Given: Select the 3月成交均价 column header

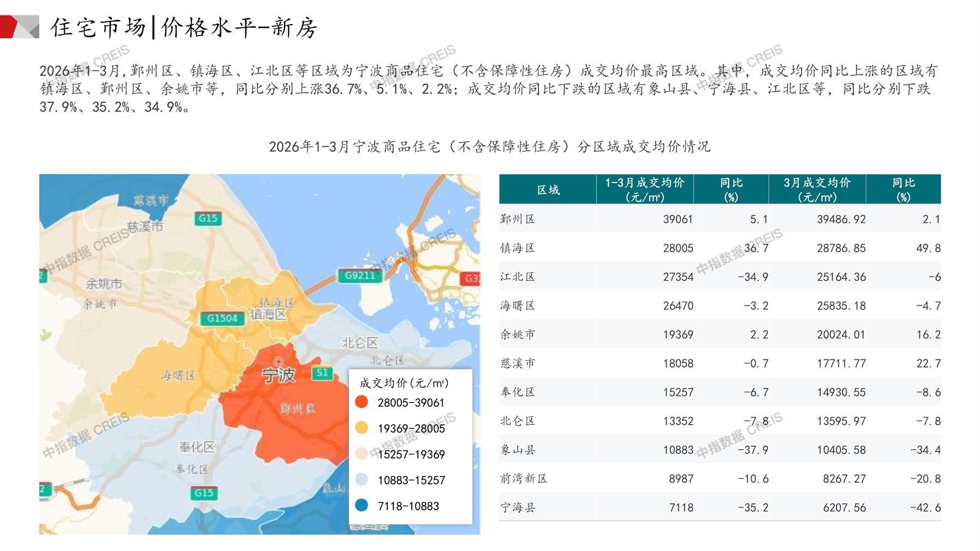Looking at the screenshot, I should (x=816, y=189).
